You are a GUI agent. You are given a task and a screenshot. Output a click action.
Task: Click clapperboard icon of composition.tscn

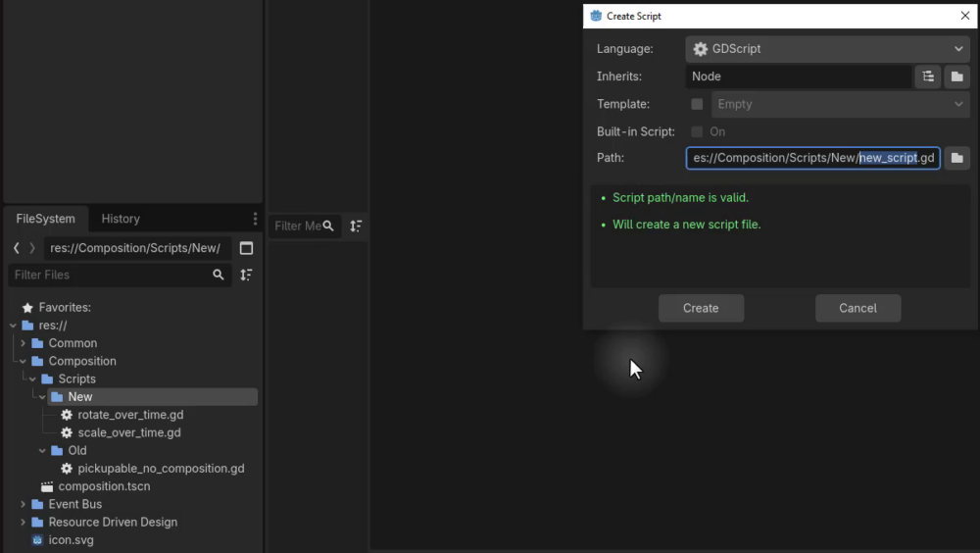47,486
